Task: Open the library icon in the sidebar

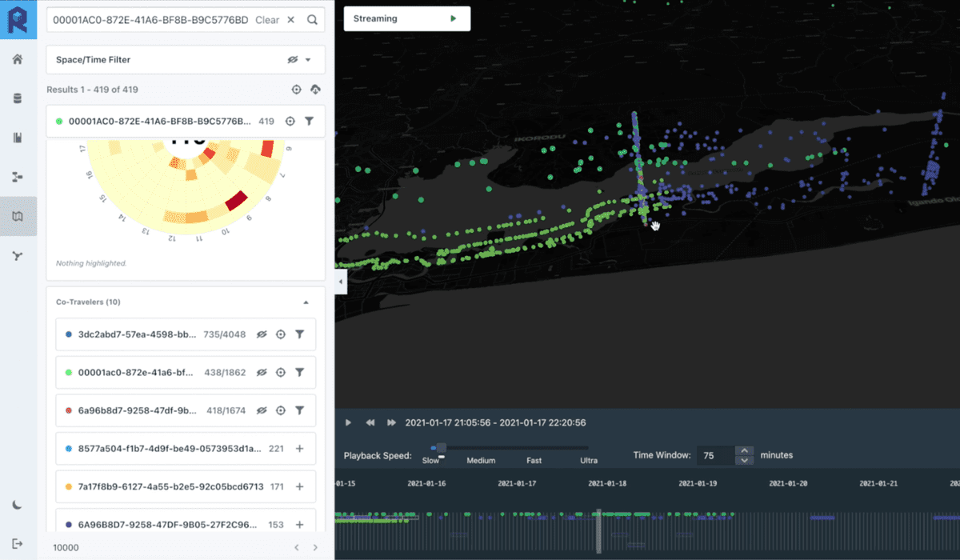Action: pos(18,138)
